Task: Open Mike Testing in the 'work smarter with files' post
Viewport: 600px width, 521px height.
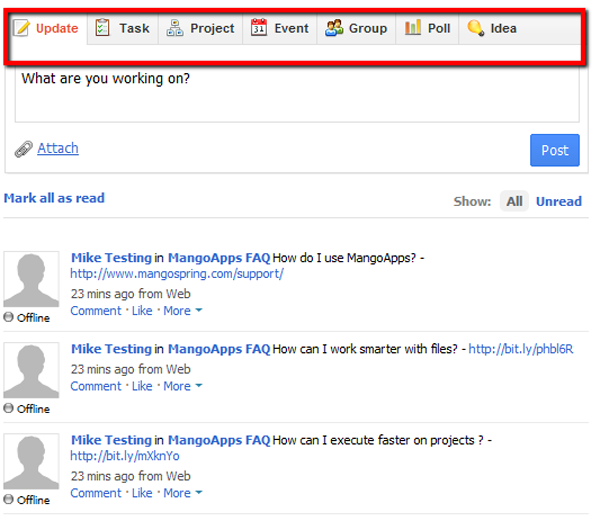Action: [x=111, y=349]
